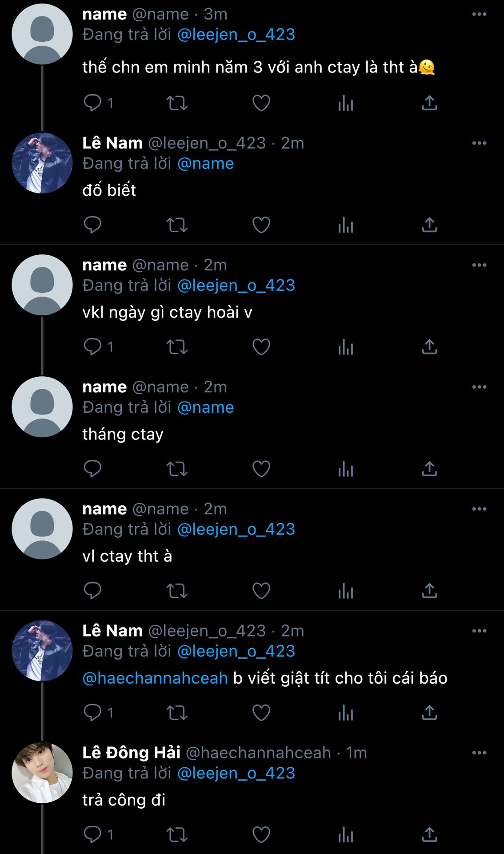This screenshot has width=504, height=854.
Task: Open the @haechannahceah mention in tweet text
Action: coord(155,678)
